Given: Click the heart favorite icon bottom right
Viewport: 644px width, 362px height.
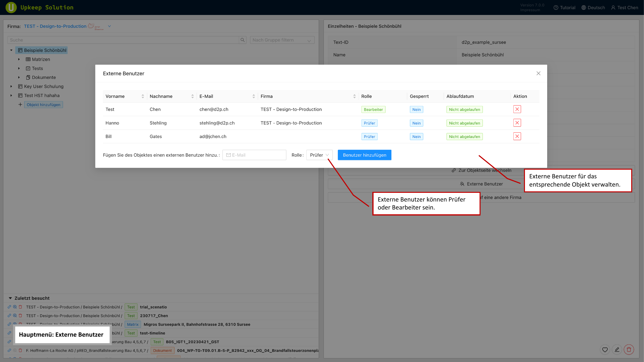Looking at the screenshot, I should click(605, 349).
